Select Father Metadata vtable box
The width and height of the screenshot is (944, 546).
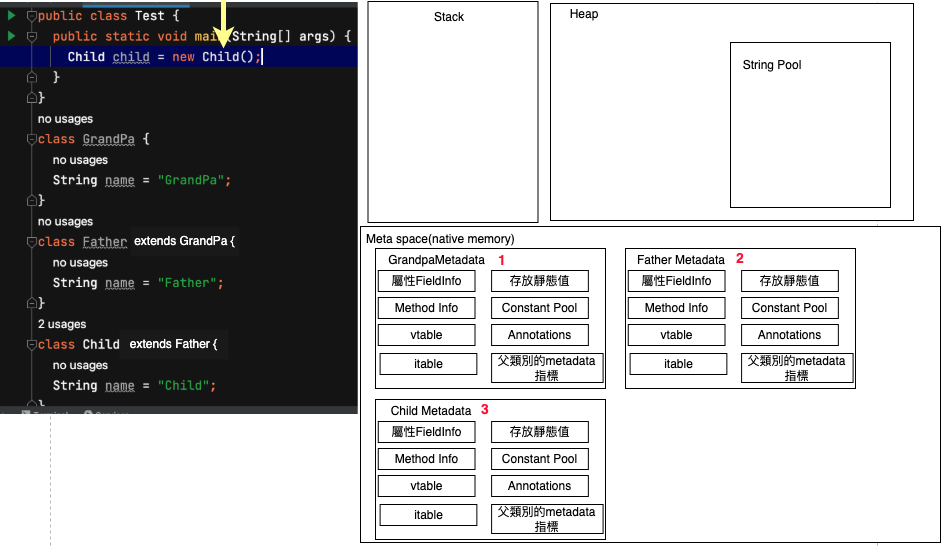click(x=676, y=335)
